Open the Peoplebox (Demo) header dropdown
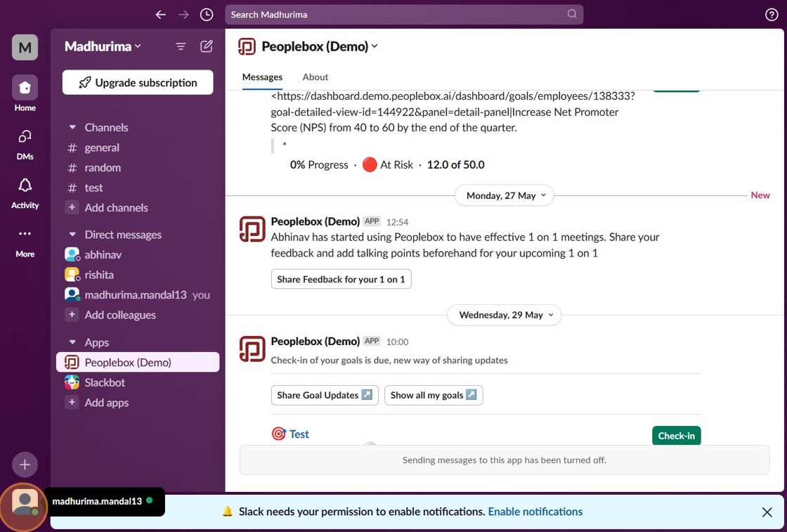787x532 pixels. pyautogui.click(x=320, y=46)
